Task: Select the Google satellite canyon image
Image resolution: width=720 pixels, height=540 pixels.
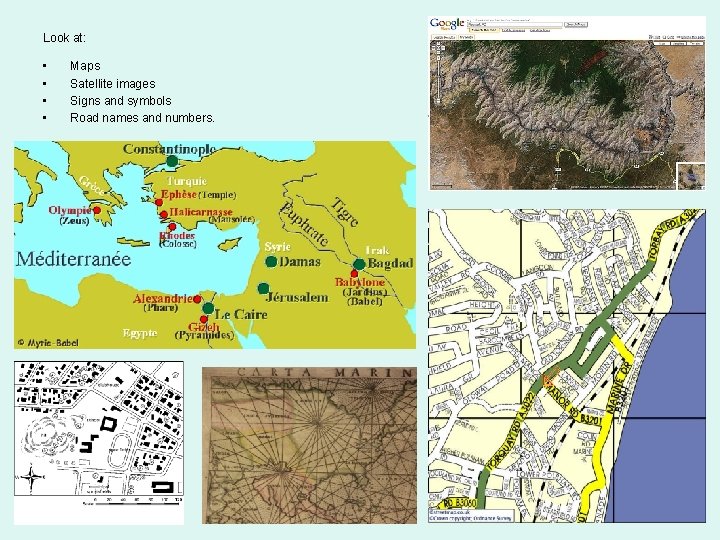Action: pyautogui.click(x=567, y=103)
